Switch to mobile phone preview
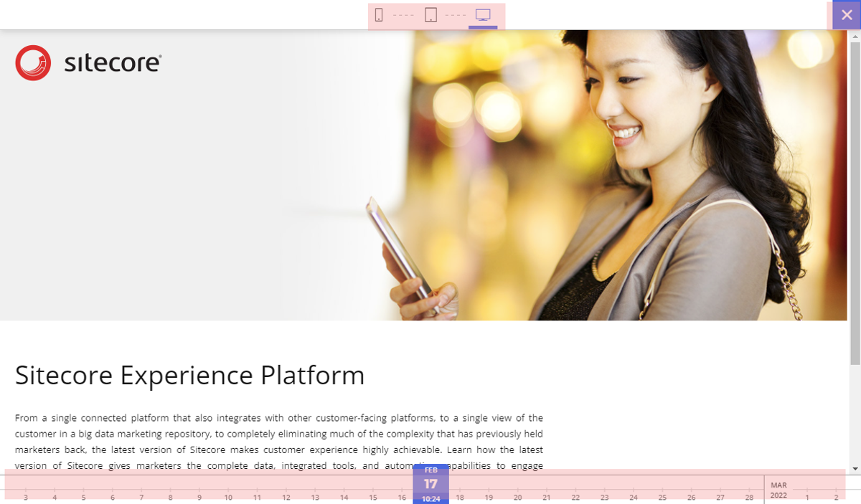Viewport: 861px width, 504px height. [x=379, y=15]
